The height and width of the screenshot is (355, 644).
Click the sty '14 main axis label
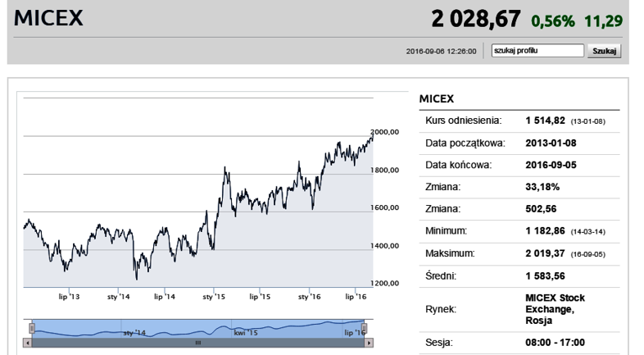(x=118, y=297)
